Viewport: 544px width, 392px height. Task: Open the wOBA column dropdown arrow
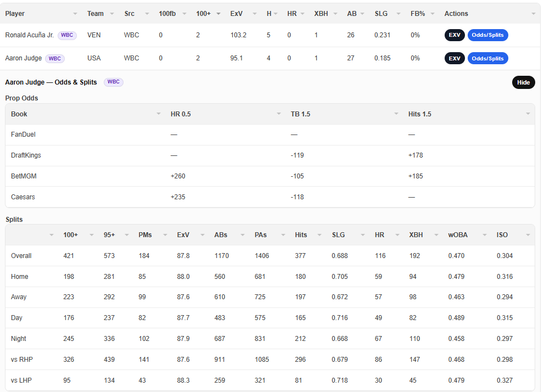click(484, 235)
